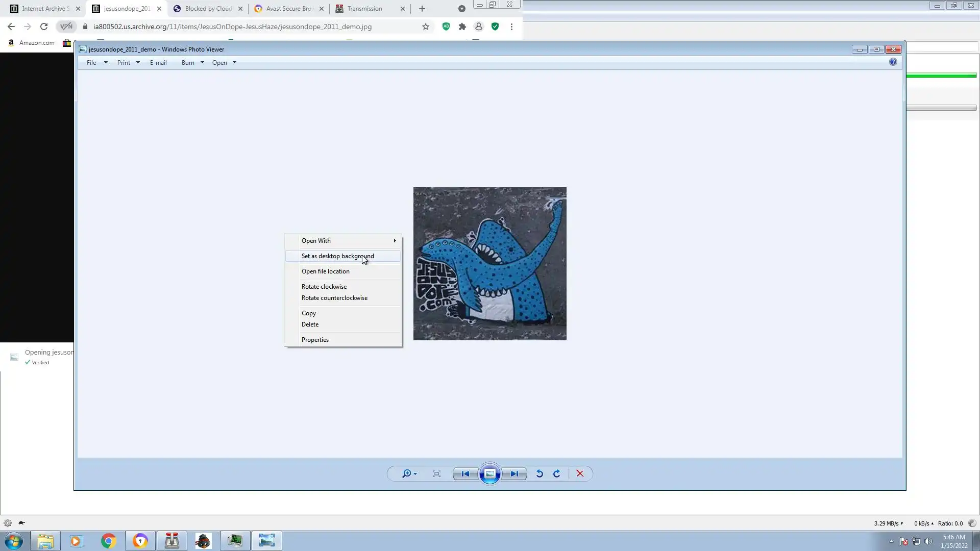980x551 pixels.
Task: Open the zoom magnifier control
Action: [x=407, y=474]
